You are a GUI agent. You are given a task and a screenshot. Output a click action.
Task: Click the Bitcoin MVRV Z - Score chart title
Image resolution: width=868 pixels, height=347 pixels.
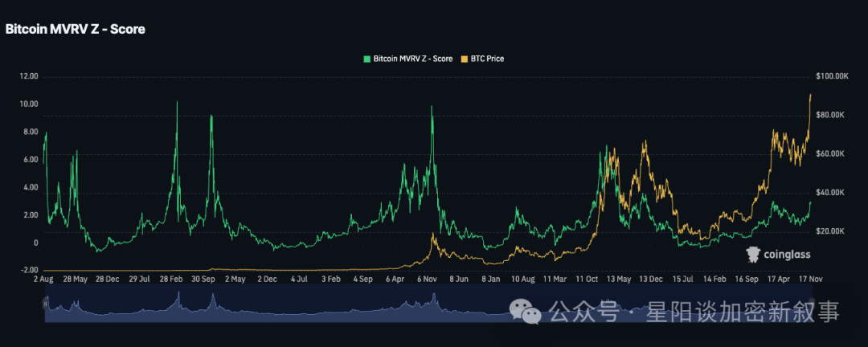tap(76, 29)
